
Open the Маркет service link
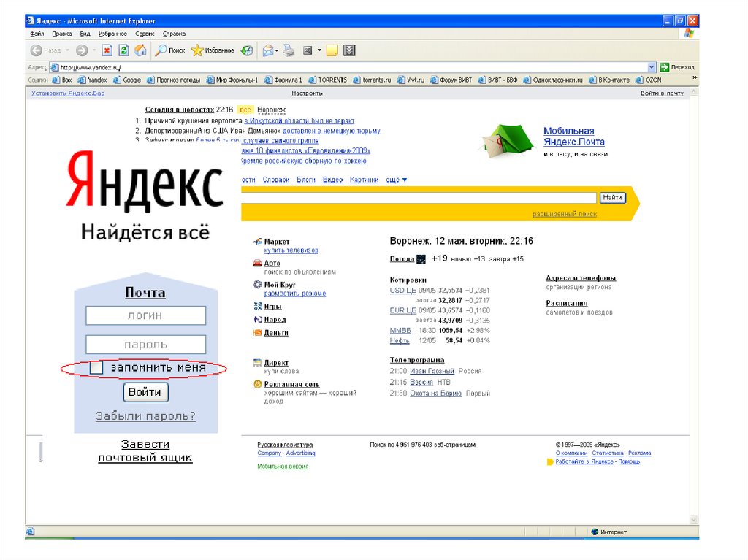pos(277,242)
